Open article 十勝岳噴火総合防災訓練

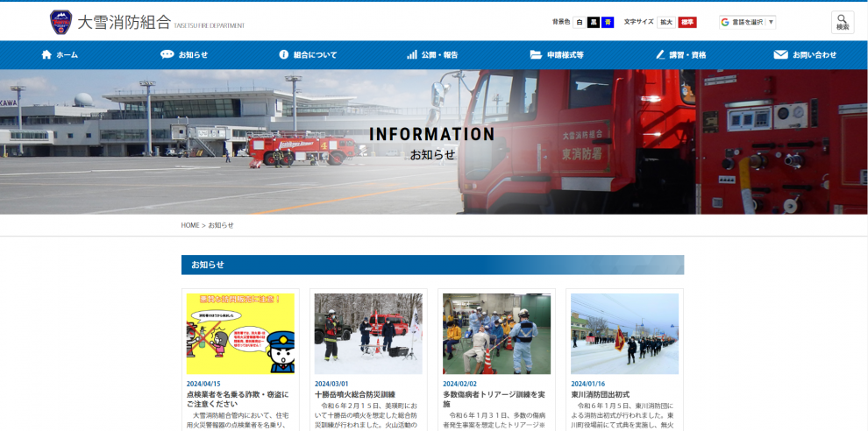pos(355,394)
